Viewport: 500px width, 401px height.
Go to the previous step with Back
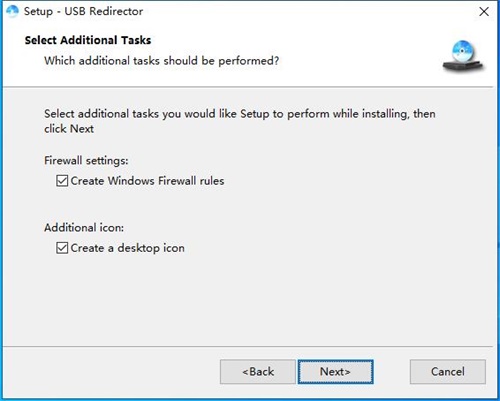click(258, 372)
